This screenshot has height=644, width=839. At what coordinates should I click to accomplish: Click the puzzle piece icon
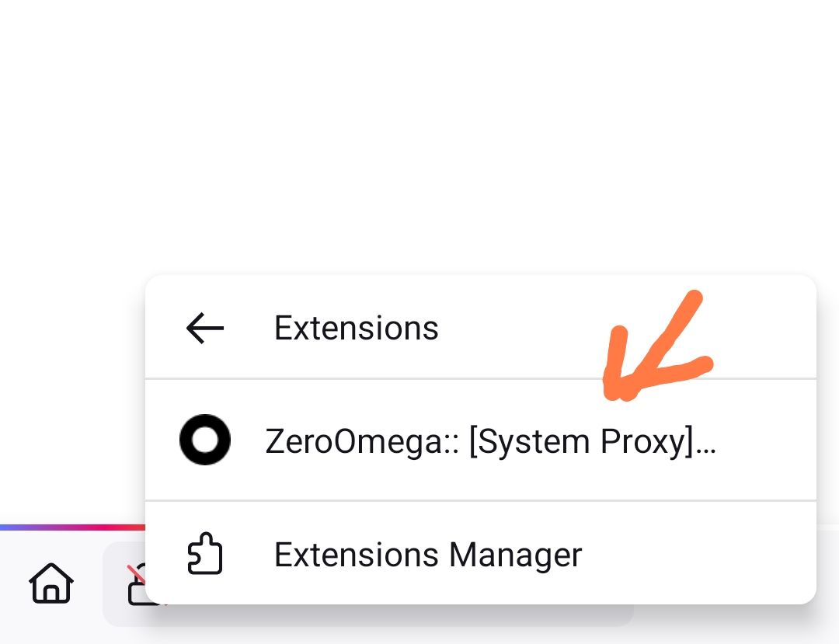pos(205,555)
